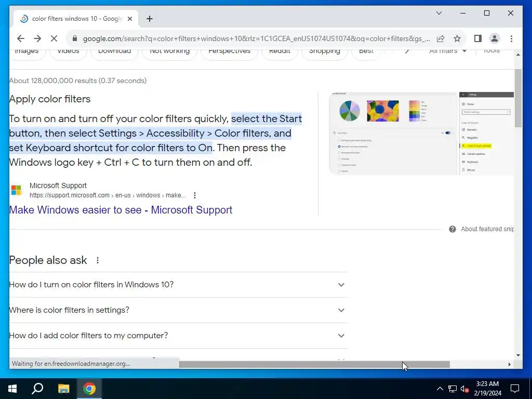Open the notification center
Viewport: 532px width, 399px height.
[x=515, y=389]
